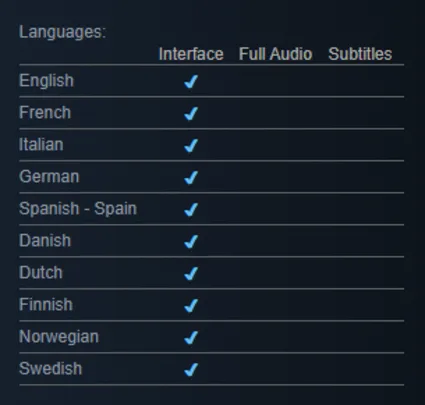This screenshot has width=425, height=405.
Task: Click the Full Audio column header
Action: (275, 54)
